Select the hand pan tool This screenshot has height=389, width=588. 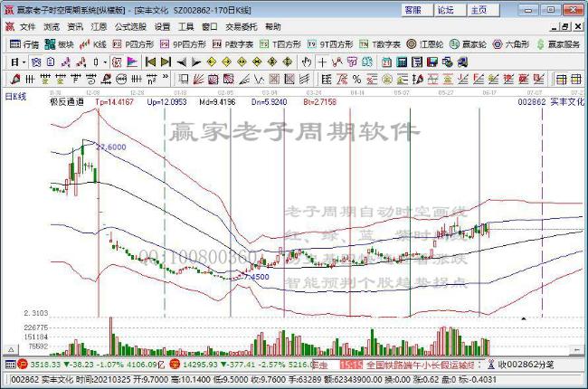coord(307,62)
